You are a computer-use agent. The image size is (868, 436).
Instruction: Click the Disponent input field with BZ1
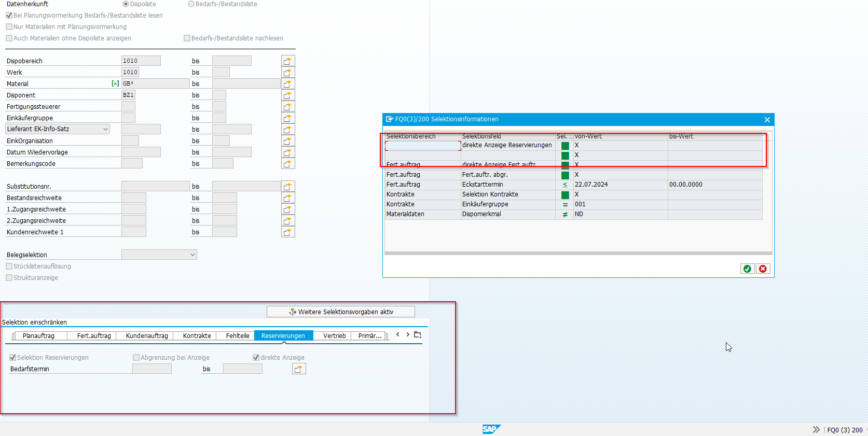(x=128, y=95)
